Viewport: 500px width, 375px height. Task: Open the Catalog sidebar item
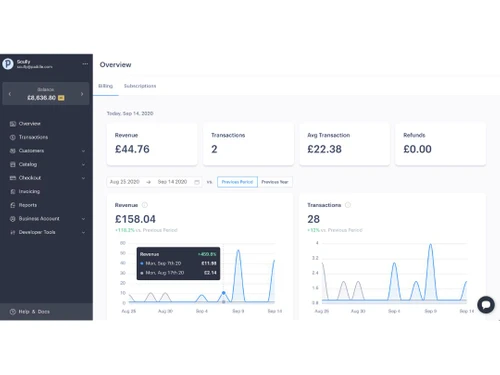tap(28, 164)
